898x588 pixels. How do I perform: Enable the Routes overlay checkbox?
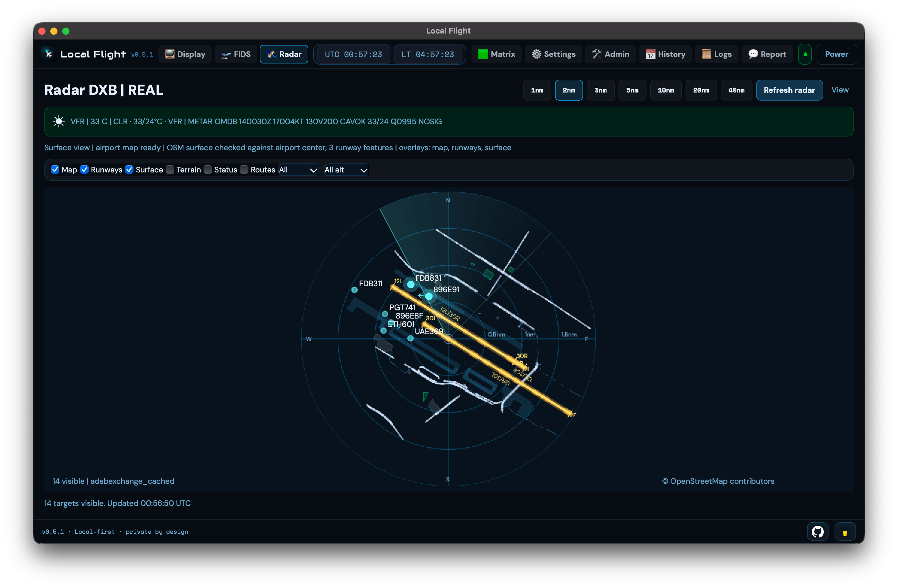point(245,170)
